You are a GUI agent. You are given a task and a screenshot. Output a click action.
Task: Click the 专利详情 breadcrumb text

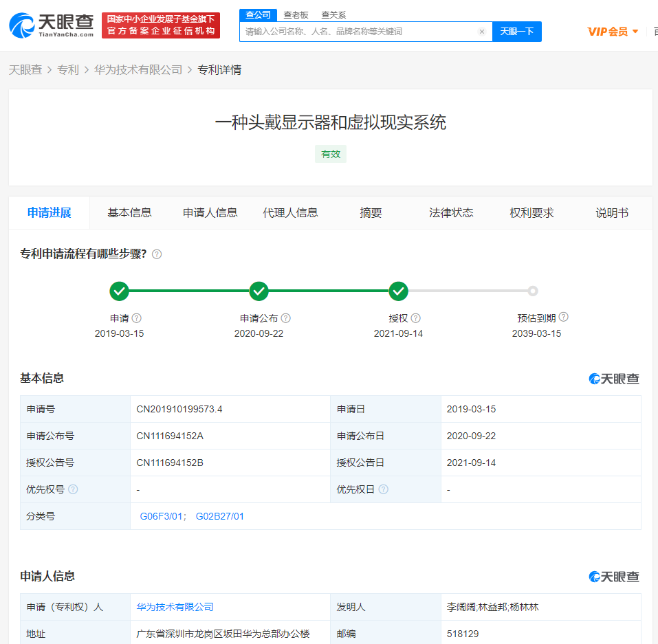click(219, 69)
